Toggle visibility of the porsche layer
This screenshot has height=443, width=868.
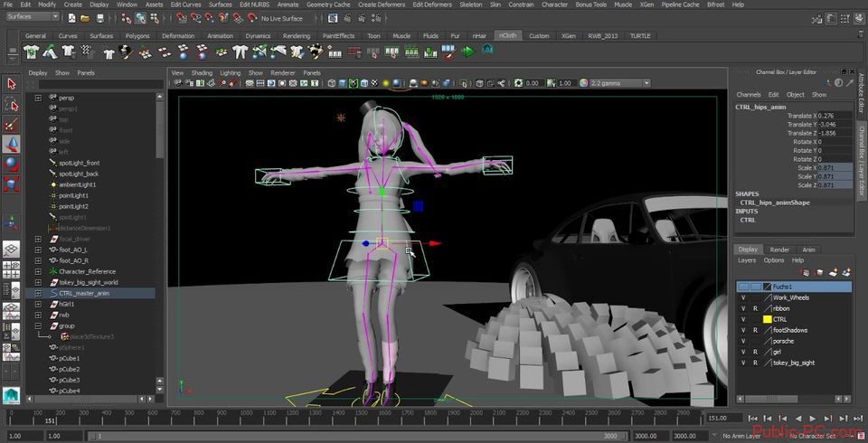(743, 341)
